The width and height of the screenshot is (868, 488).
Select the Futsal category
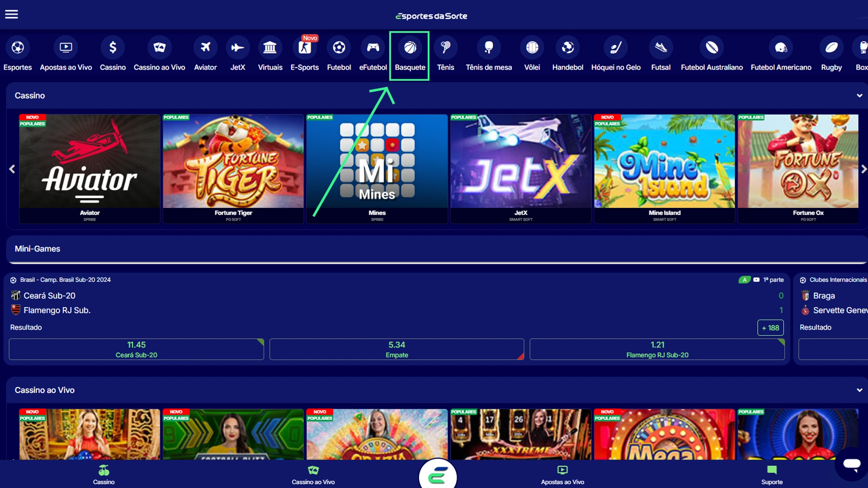coord(661,55)
